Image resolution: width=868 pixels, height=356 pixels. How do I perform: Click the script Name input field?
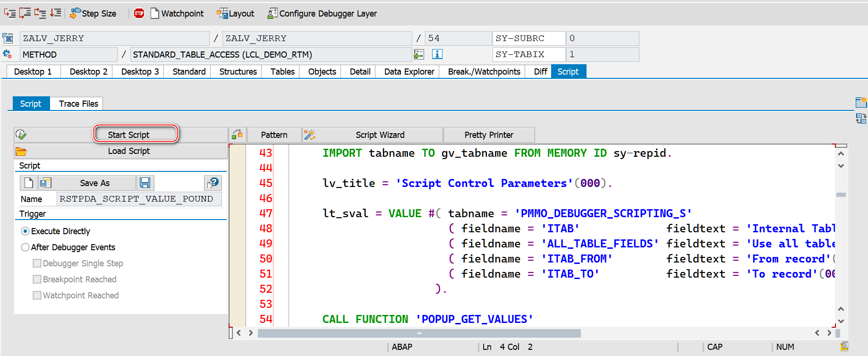(139, 199)
